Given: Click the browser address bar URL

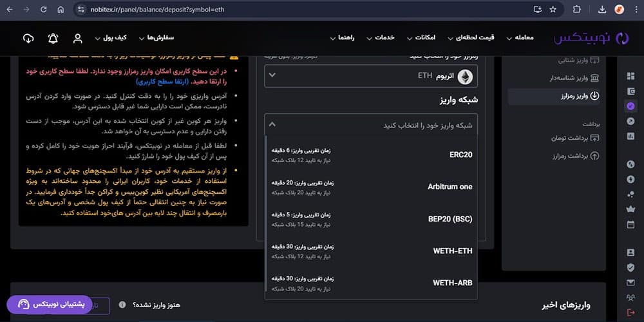Looking at the screenshot, I should [x=157, y=10].
